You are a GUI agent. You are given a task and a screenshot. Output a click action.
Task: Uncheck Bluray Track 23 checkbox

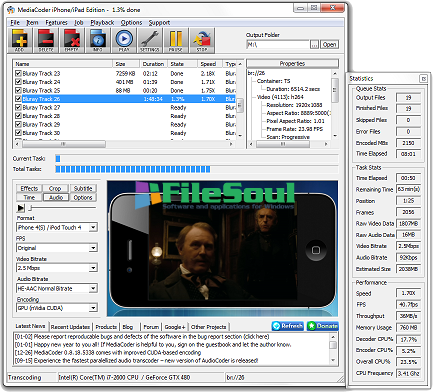click(18, 73)
